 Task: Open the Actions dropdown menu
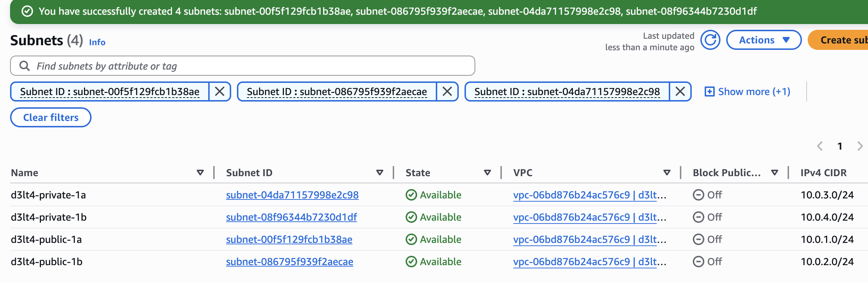[764, 40]
